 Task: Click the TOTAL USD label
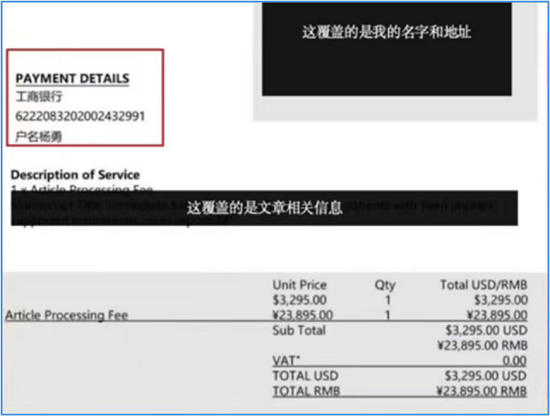(x=305, y=376)
